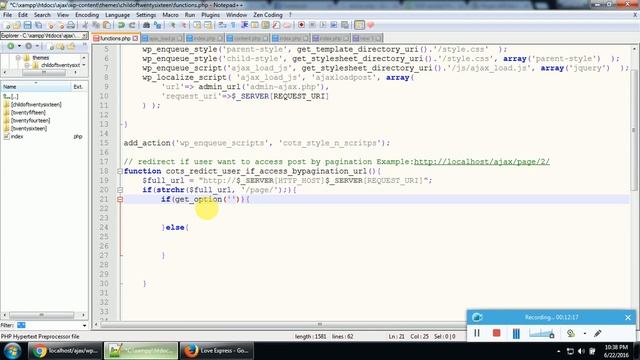Open the Plugins menu
This screenshot has height=360, width=640.
(210, 15)
